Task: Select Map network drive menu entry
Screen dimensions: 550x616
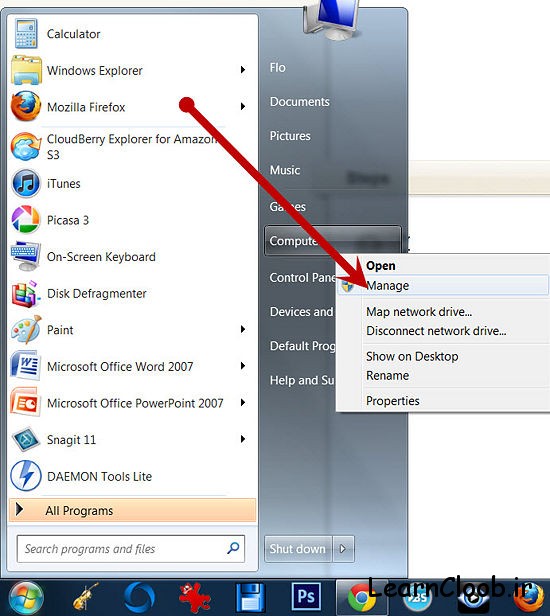Action: 419,312
